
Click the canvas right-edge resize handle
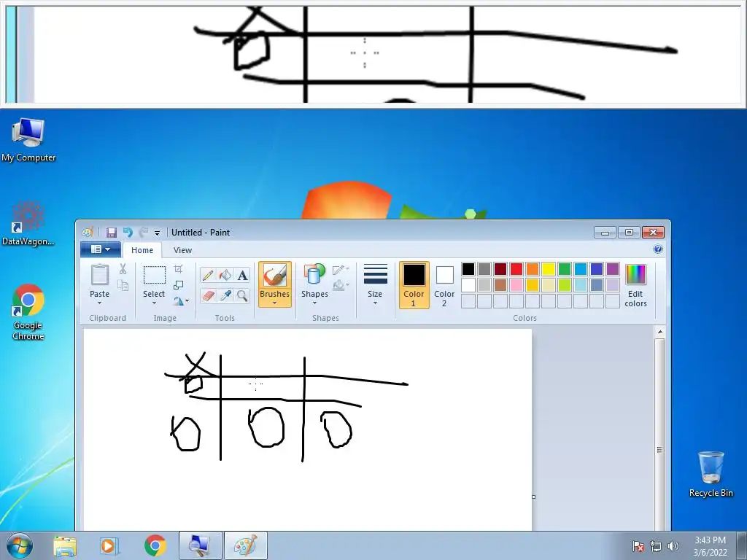(x=533, y=497)
